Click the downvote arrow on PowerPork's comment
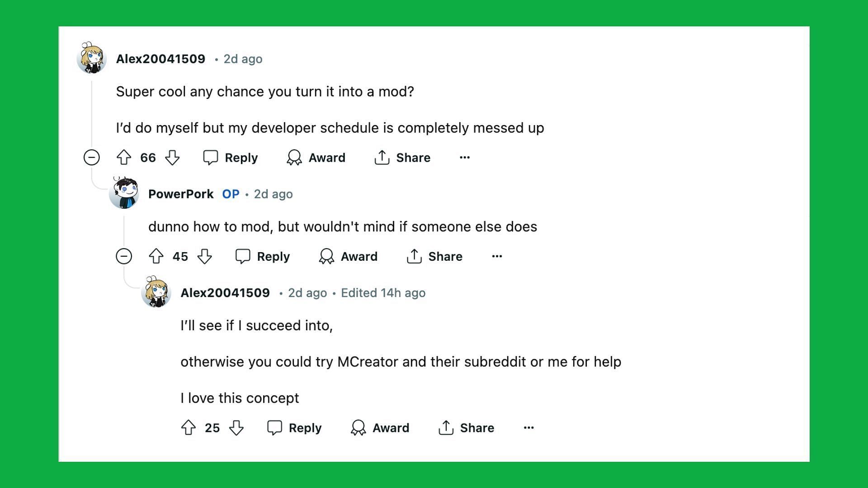The image size is (868, 488). point(204,256)
